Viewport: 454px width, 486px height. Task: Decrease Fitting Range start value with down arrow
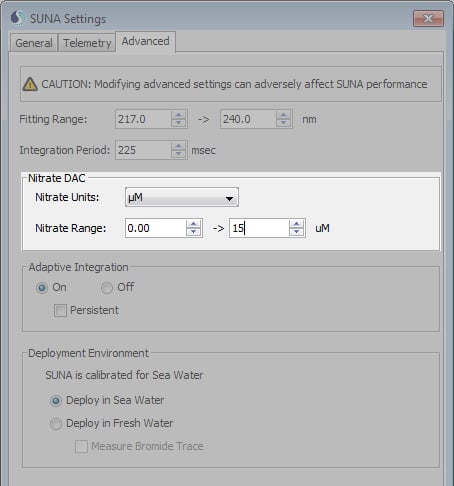pyautogui.click(x=179, y=123)
